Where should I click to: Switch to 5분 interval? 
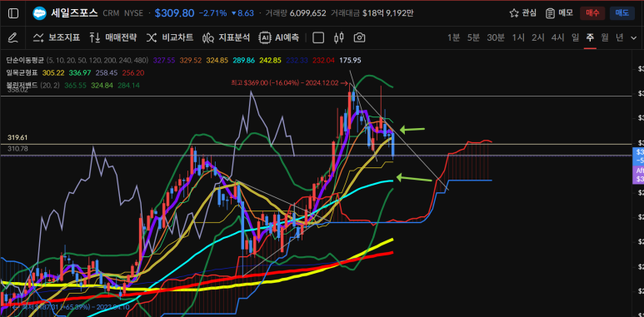click(473, 37)
